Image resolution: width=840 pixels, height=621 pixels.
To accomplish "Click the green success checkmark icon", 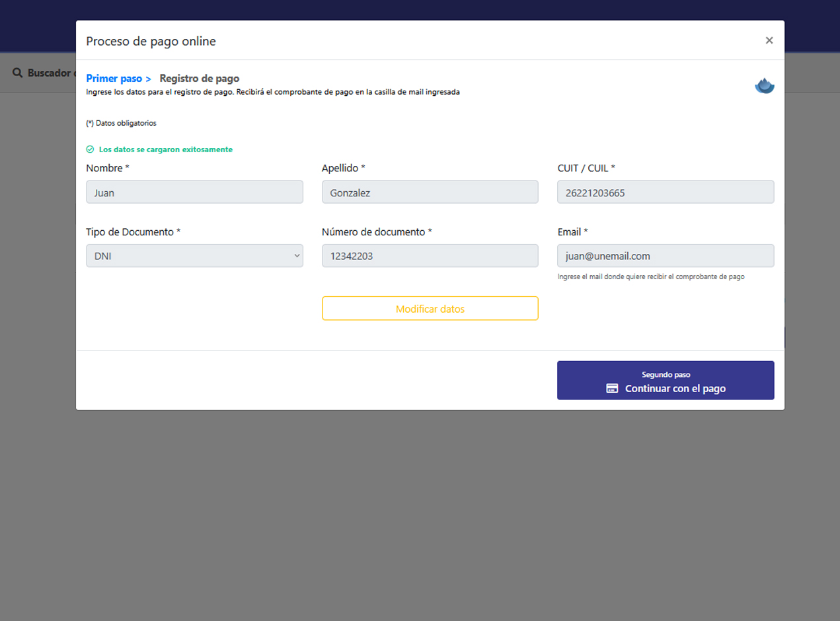I will click(x=90, y=149).
